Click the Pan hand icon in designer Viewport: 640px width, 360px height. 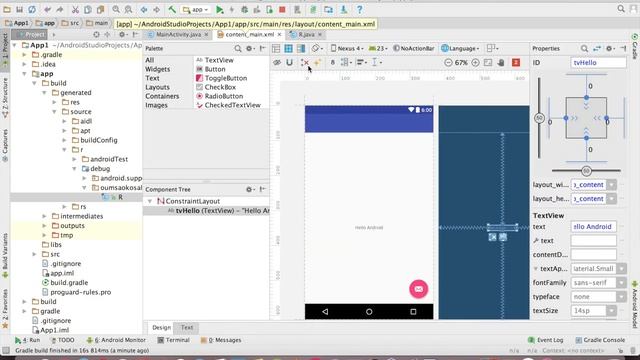pyautogui.click(x=501, y=62)
